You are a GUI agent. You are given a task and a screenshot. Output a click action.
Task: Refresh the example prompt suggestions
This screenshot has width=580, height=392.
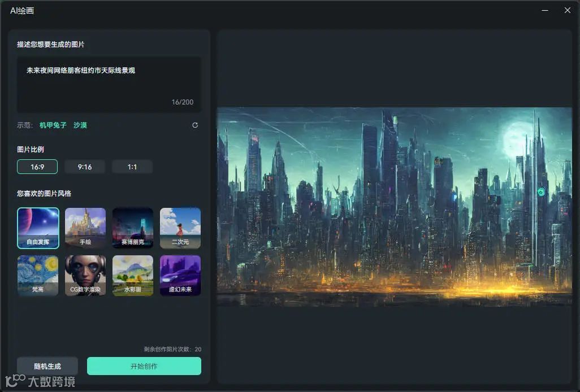coord(195,125)
